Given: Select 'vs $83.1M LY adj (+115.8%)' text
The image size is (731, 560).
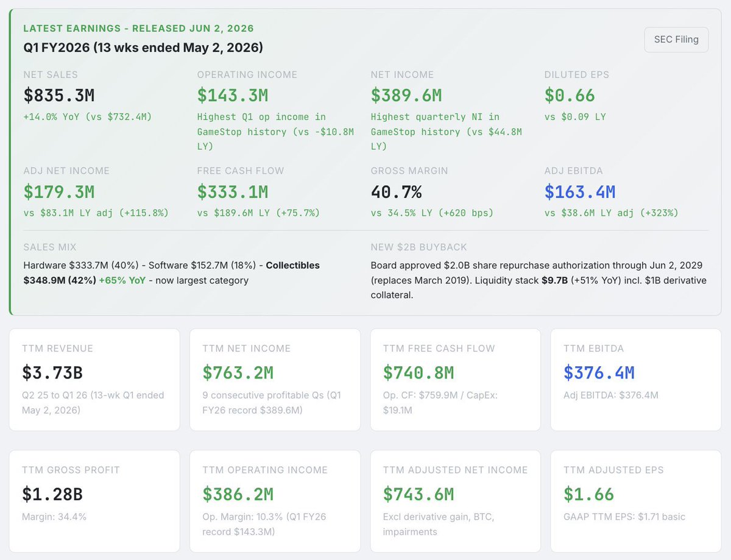Looking at the screenshot, I should pyautogui.click(x=96, y=213).
